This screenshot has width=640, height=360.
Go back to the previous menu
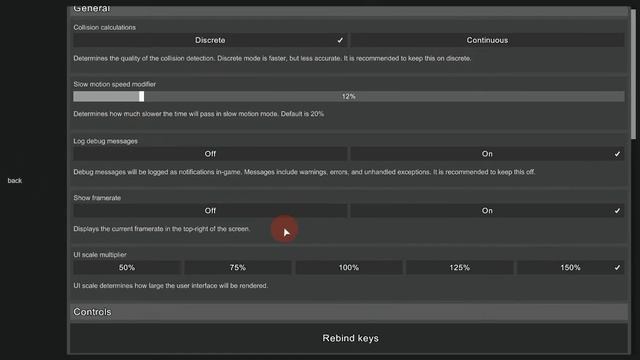15,180
